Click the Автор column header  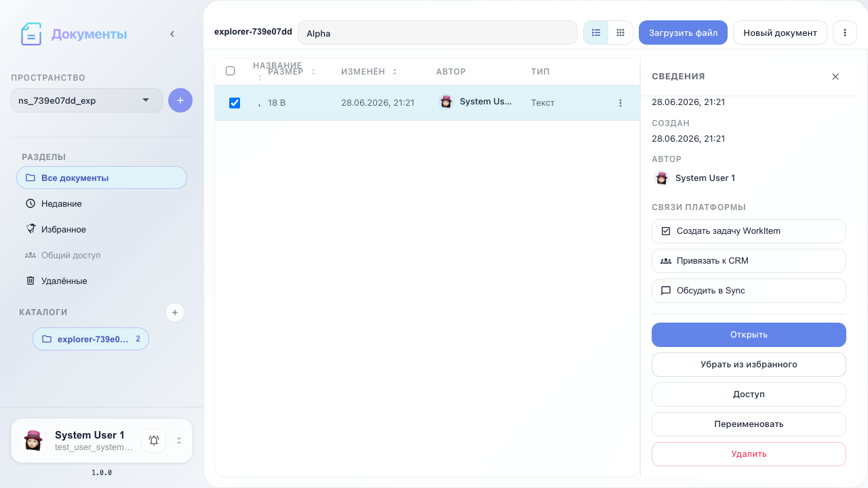(x=451, y=72)
